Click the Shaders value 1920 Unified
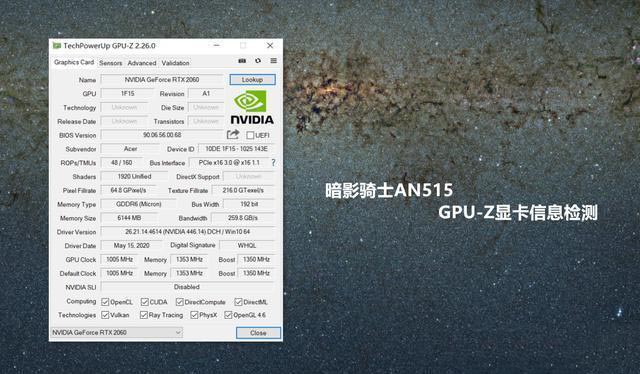The image size is (640, 374). pyautogui.click(x=134, y=176)
